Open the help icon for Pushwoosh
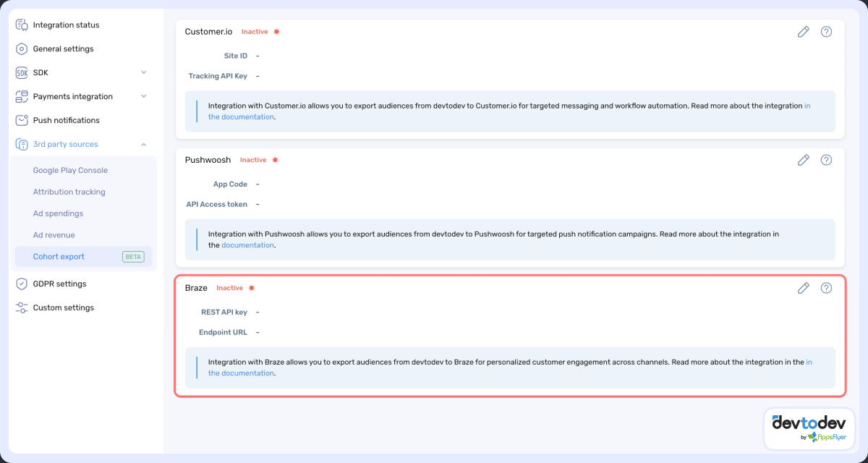Screen dimensions: 868x463 [826, 160]
